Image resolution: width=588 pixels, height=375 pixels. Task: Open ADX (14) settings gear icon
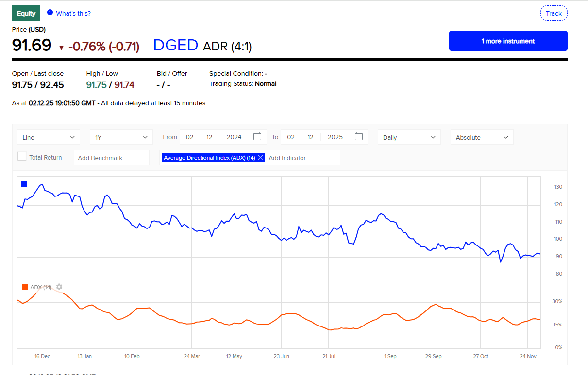tap(59, 287)
